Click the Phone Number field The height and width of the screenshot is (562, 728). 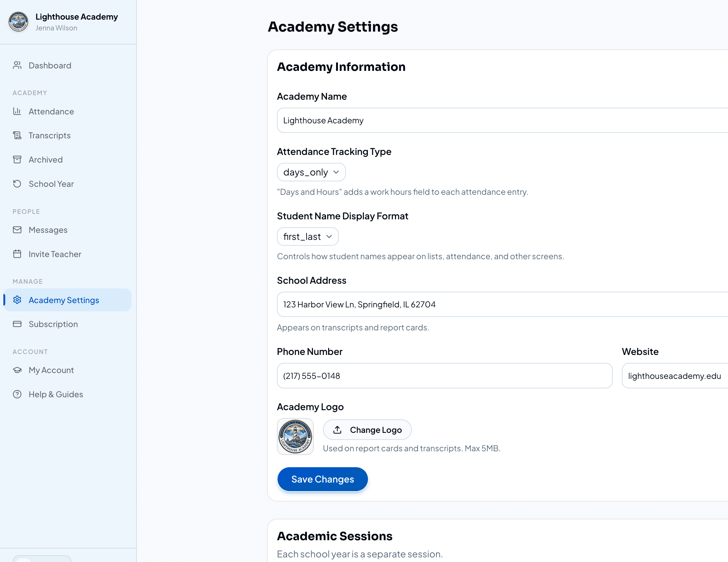(444, 375)
